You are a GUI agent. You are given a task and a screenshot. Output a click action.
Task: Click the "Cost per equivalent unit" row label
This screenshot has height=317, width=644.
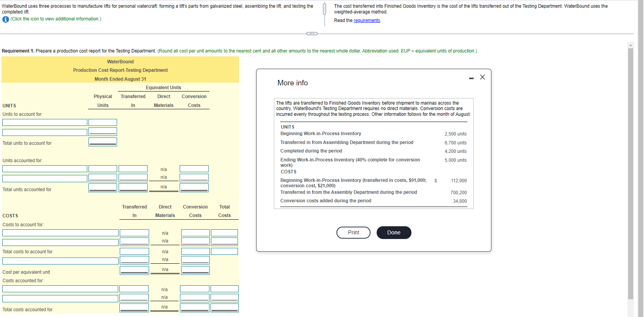tap(26, 272)
